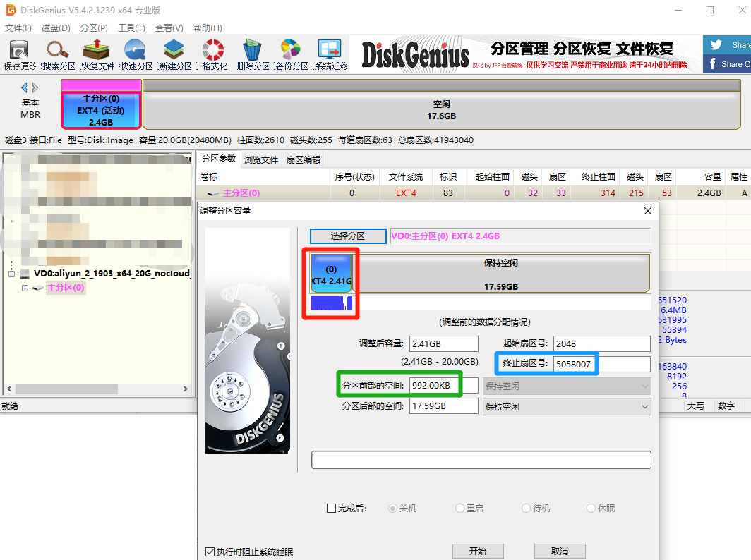
Task: Click the 起始扇区号 field showing 2048
Action: pyautogui.click(x=601, y=343)
